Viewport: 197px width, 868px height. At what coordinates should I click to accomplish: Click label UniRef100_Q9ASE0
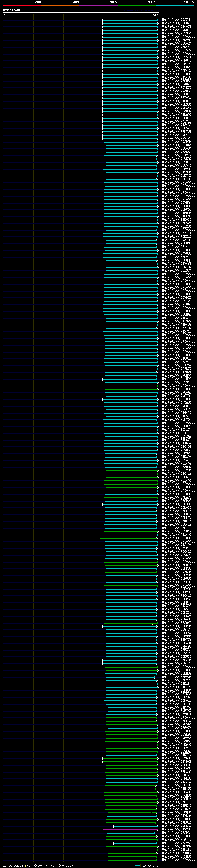pos(177,108)
